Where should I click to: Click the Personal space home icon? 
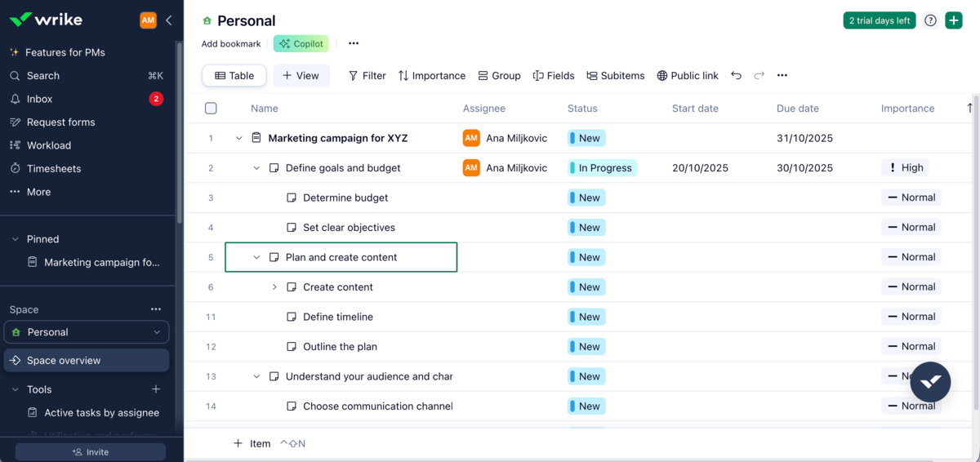click(207, 21)
